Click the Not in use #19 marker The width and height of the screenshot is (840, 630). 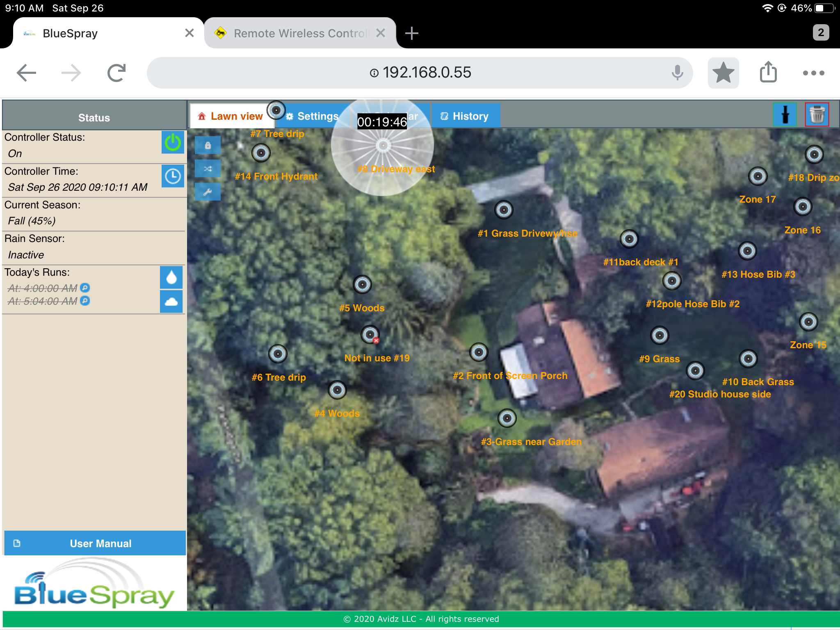point(370,335)
